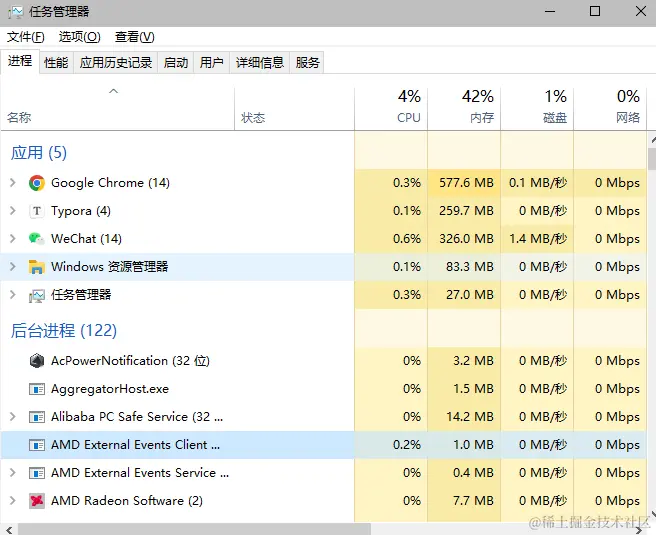Click the vertical scrollbar thumb
Viewport: 656px width, 535px height.
tap(652, 159)
